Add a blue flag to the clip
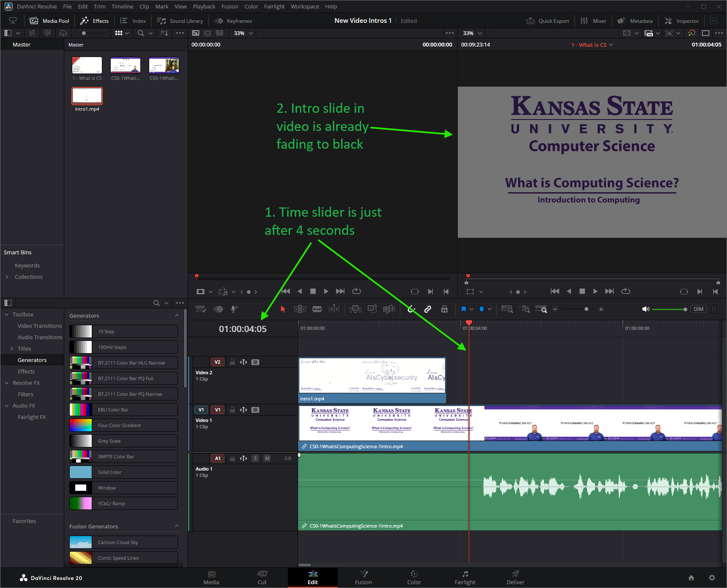727x588 pixels. [x=463, y=309]
